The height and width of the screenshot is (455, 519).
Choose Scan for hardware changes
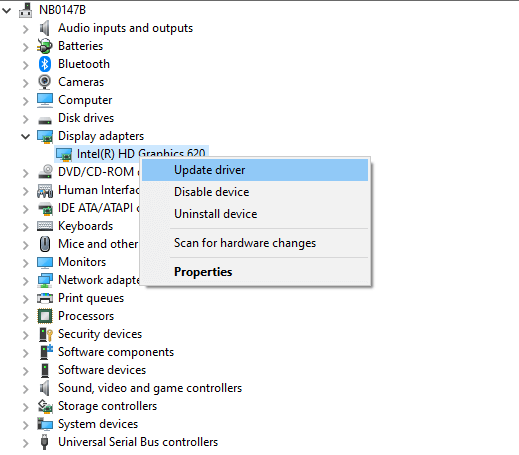[255, 243]
